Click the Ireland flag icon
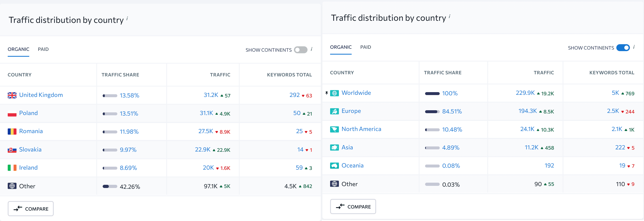The height and width of the screenshot is (221, 644). [12, 168]
